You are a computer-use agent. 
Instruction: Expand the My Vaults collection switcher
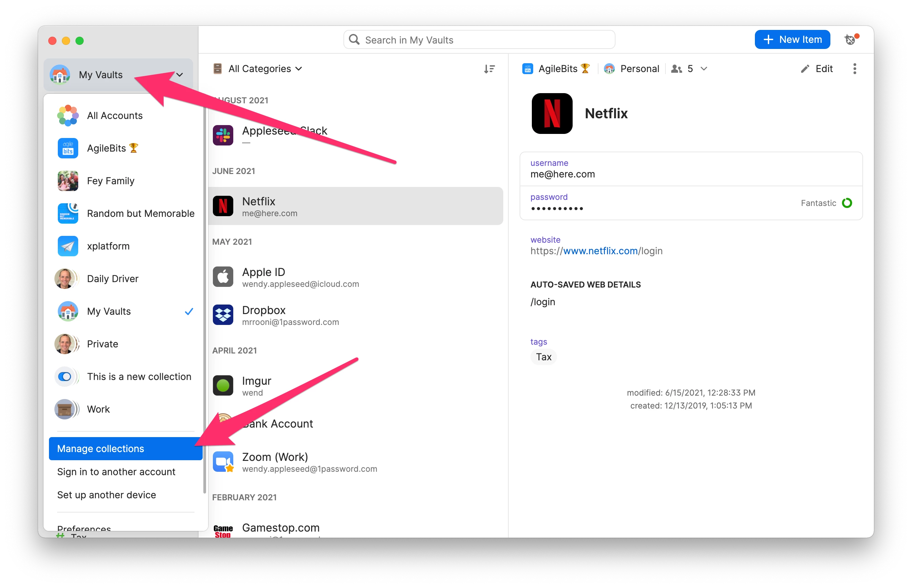tap(118, 75)
